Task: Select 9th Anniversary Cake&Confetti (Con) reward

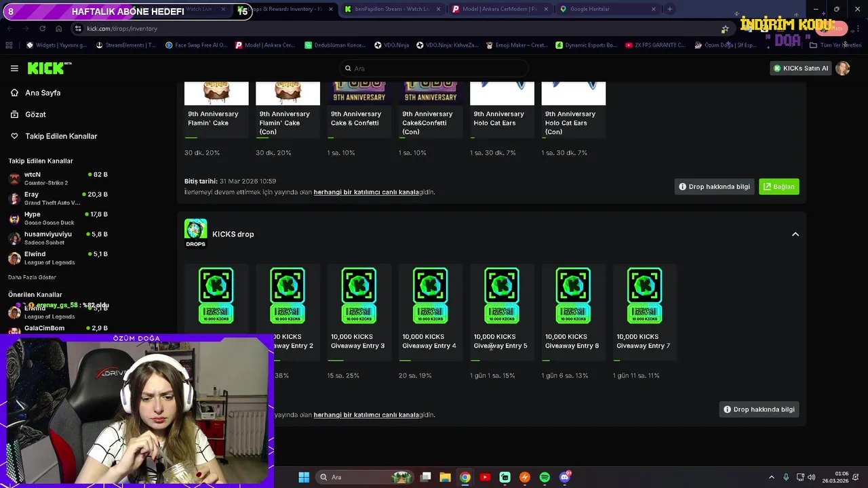Action: pos(431,110)
